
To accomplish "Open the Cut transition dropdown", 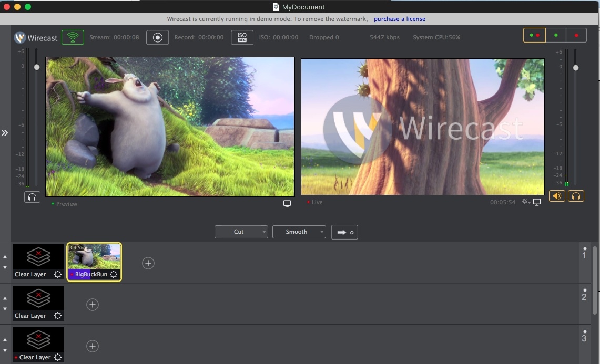I will [241, 232].
